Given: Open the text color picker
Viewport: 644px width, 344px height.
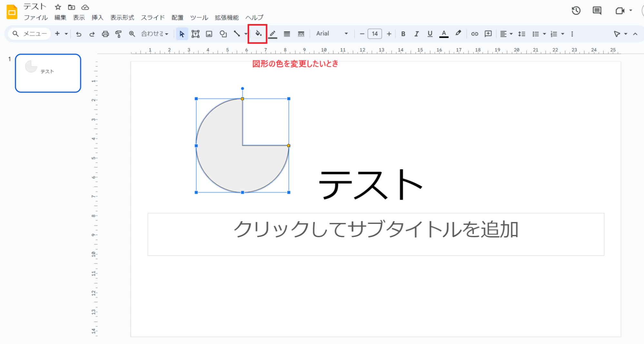Looking at the screenshot, I should pos(444,34).
